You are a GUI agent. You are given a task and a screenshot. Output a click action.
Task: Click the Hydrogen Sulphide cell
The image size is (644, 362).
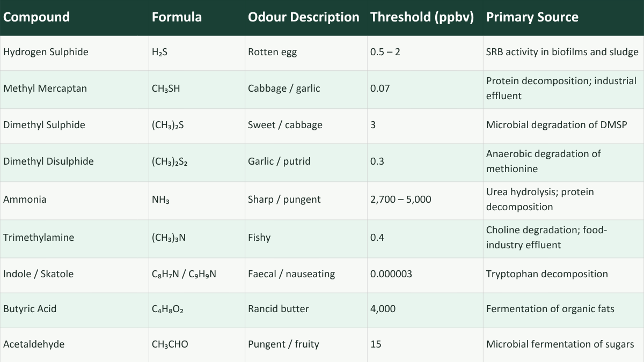click(46, 52)
